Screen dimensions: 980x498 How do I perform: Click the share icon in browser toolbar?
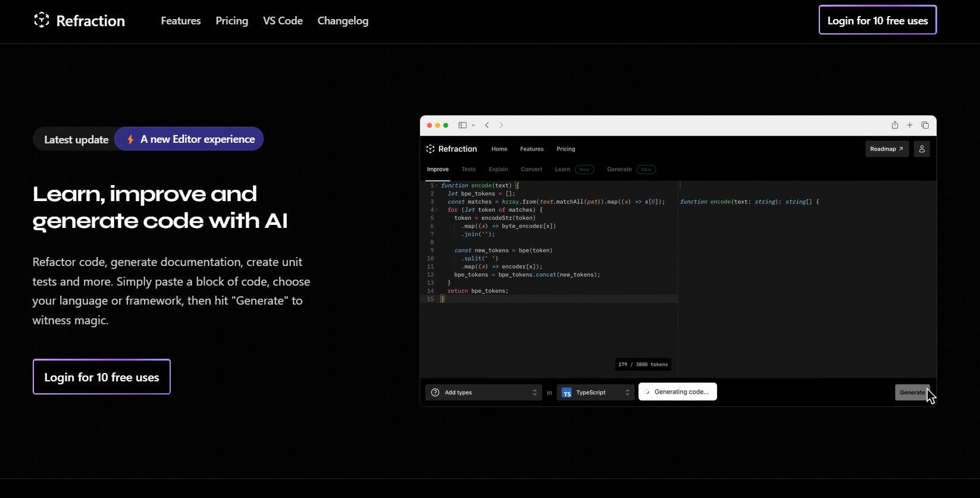click(894, 125)
